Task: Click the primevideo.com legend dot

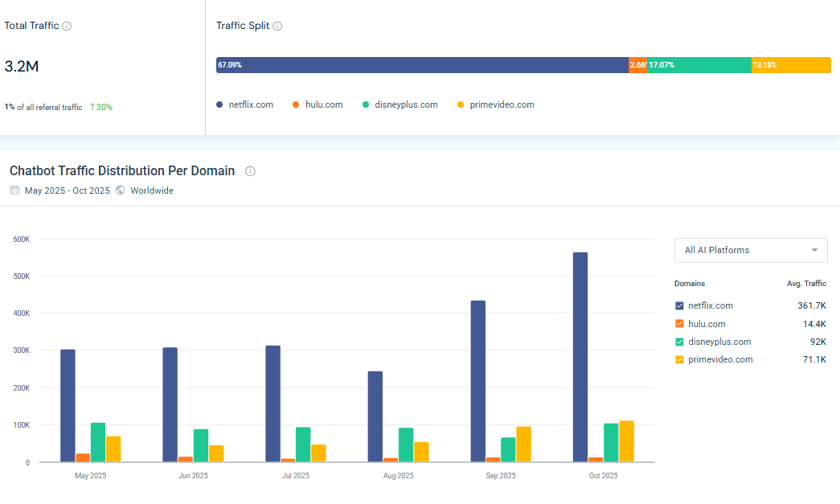Action: [x=459, y=104]
